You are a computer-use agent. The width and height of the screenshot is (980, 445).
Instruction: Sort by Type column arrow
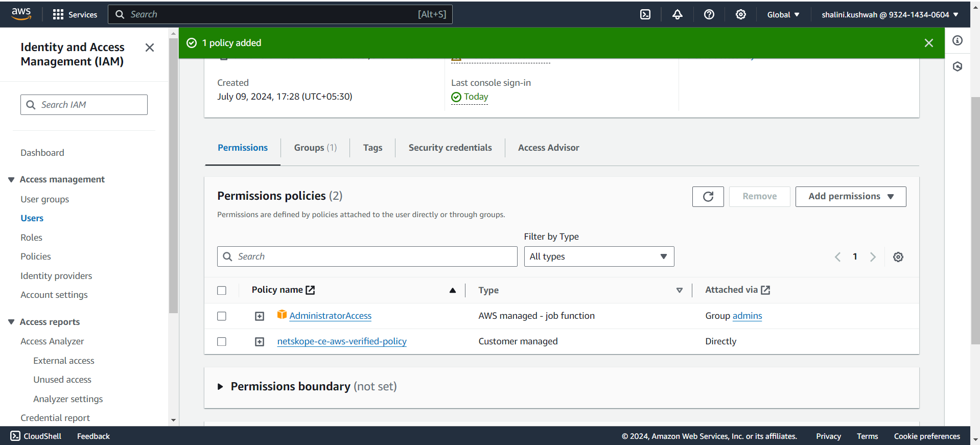coord(679,290)
